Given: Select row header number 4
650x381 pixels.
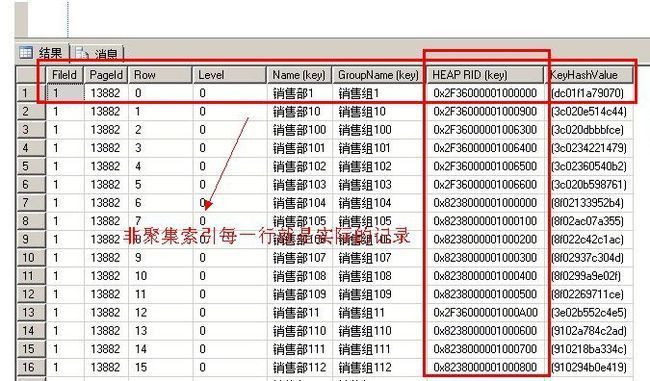Looking at the screenshot, I should [x=31, y=148].
